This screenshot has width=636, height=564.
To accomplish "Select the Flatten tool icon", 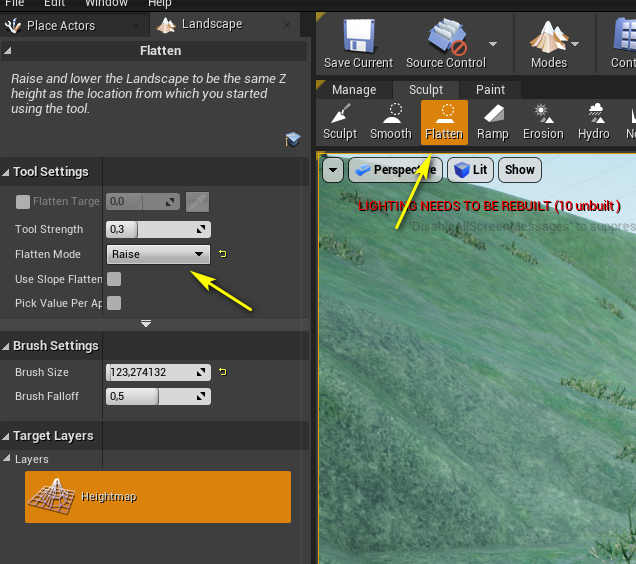I will [444, 122].
